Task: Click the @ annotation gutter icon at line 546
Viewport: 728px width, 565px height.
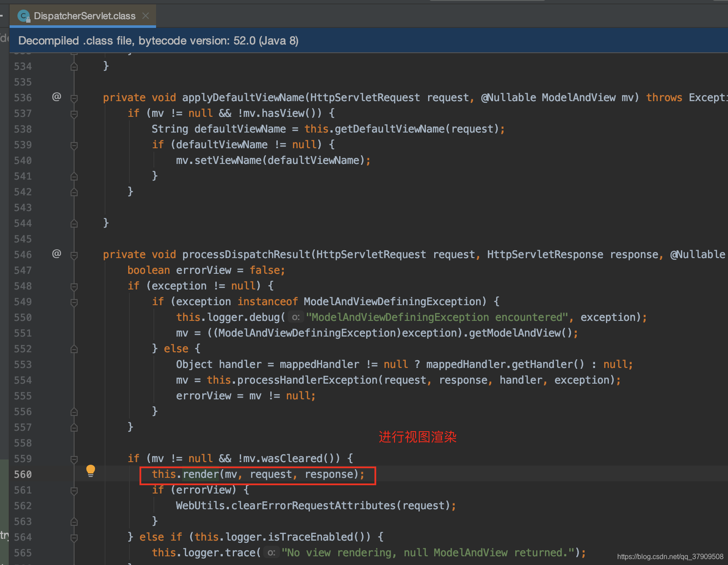Action: [57, 254]
